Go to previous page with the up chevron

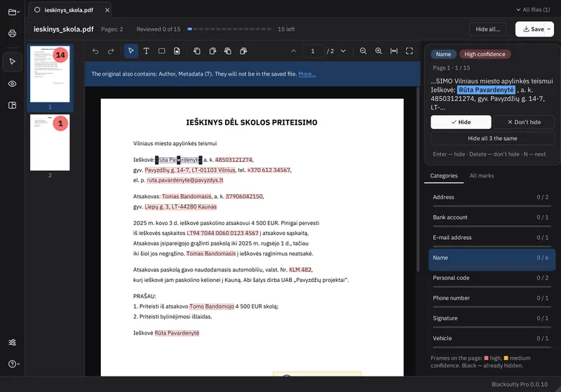[293, 51]
